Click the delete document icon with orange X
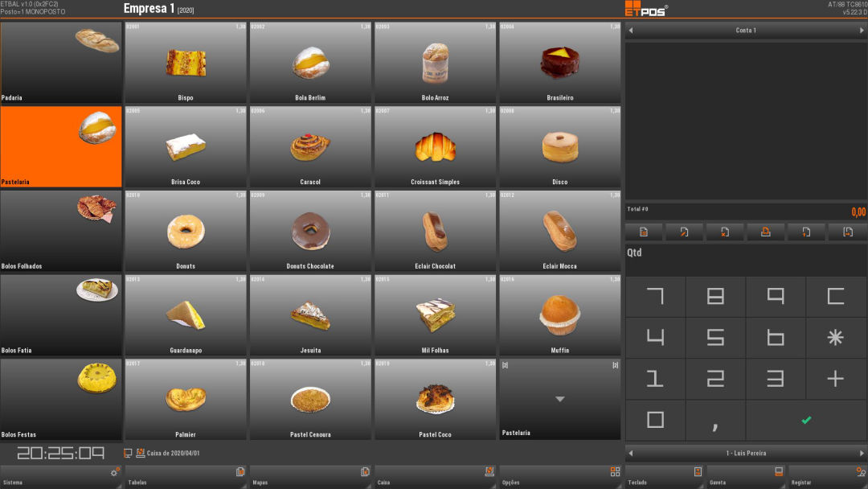Viewport: 868px width, 489px height. (x=725, y=232)
